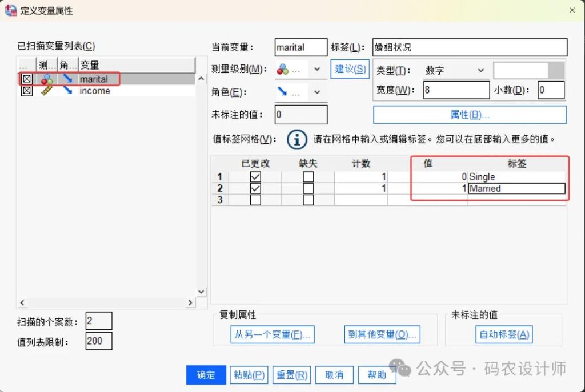Click the 变量 column header in variable list
This screenshot has height=392, width=585.
point(136,65)
